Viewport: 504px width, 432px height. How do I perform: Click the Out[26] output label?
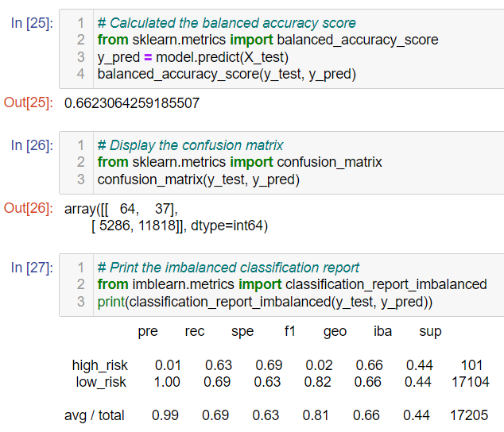pos(29,208)
